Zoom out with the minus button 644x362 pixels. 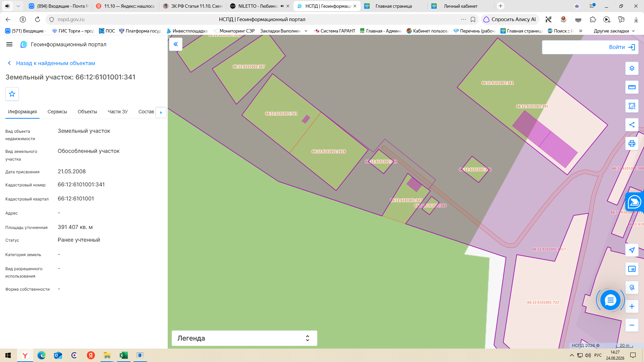pyautogui.click(x=632, y=325)
